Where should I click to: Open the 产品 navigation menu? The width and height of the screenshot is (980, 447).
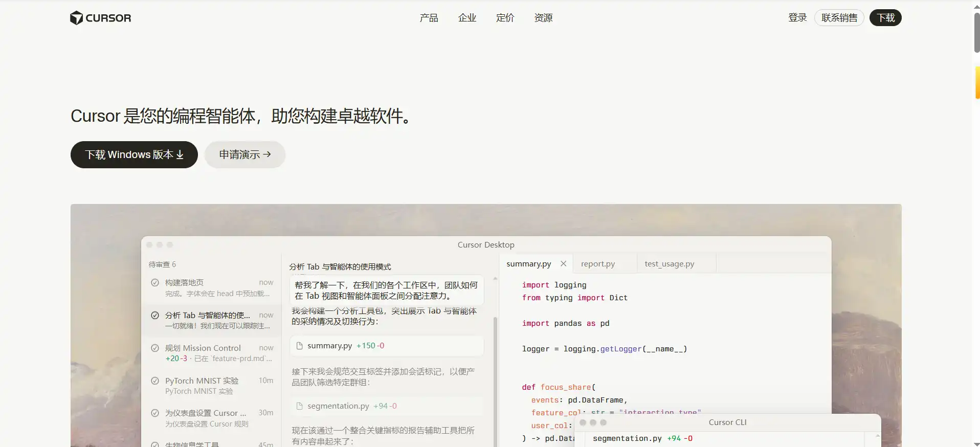coord(429,18)
